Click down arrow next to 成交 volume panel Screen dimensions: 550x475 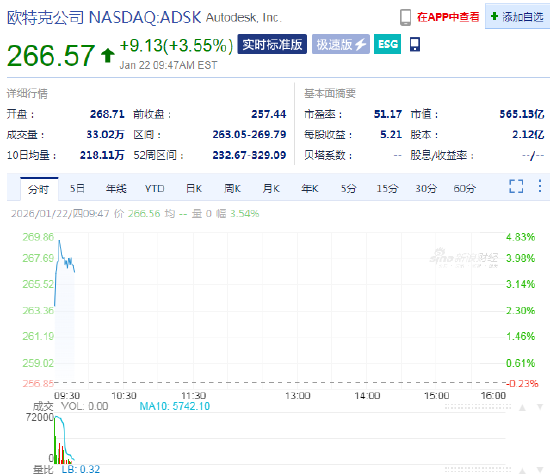[540, 407]
